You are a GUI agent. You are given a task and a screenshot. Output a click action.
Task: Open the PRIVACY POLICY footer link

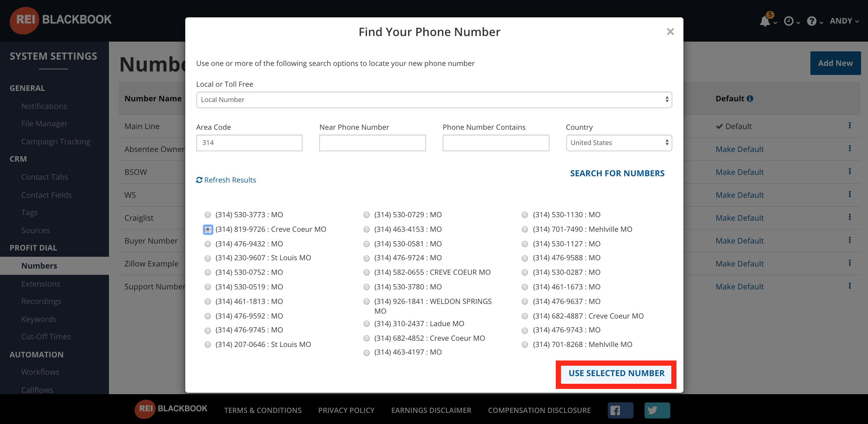click(x=346, y=410)
